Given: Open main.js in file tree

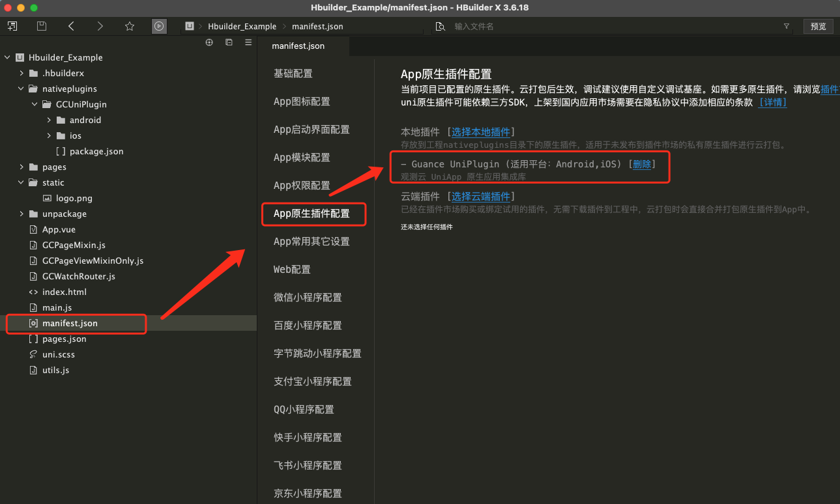Looking at the screenshot, I should (x=57, y=307).
